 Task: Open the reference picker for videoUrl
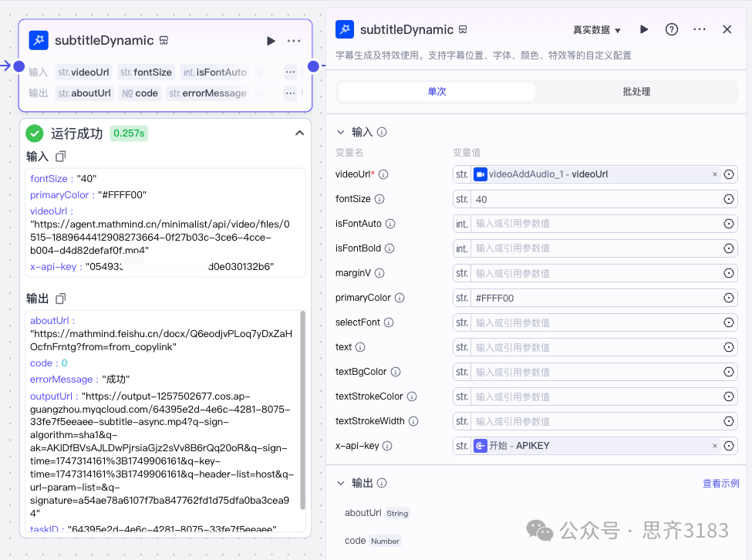[x=729, y=174]
